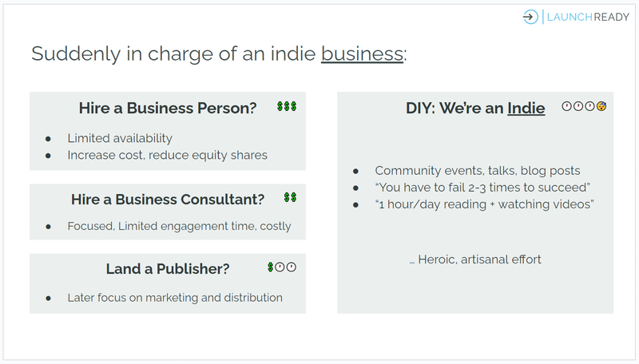Click the LaunchReady arrow-in-circle logo icon
The height and width of the screenshot is (364, 639).
coord(530,18)
